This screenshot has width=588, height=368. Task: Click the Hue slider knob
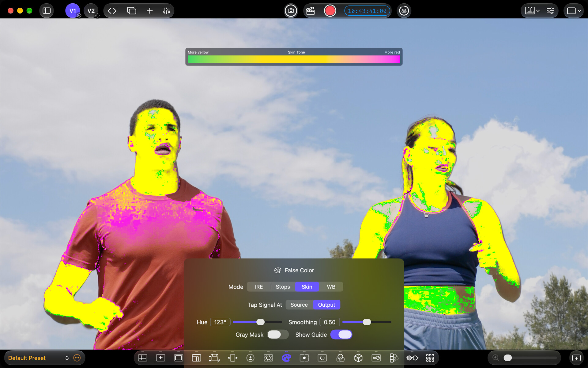point(260,322)
